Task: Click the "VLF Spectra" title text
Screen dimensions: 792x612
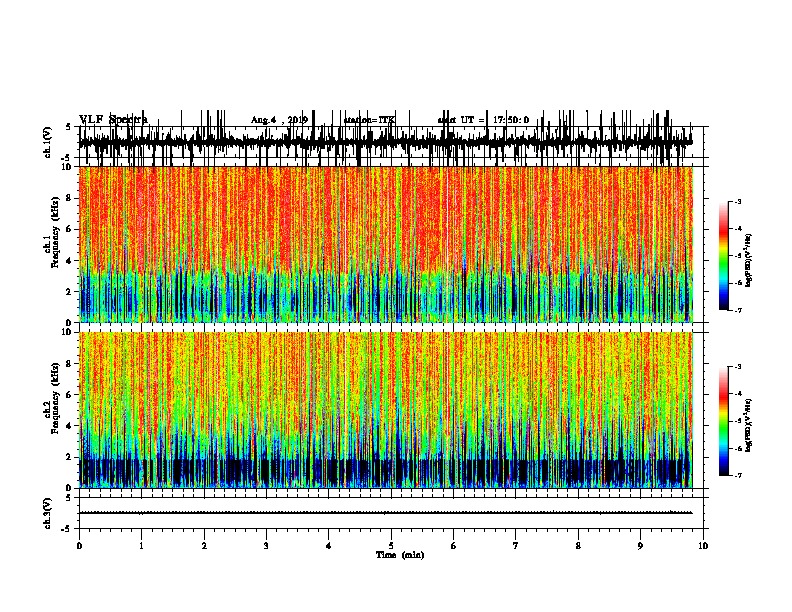Action: click(113, 120)
